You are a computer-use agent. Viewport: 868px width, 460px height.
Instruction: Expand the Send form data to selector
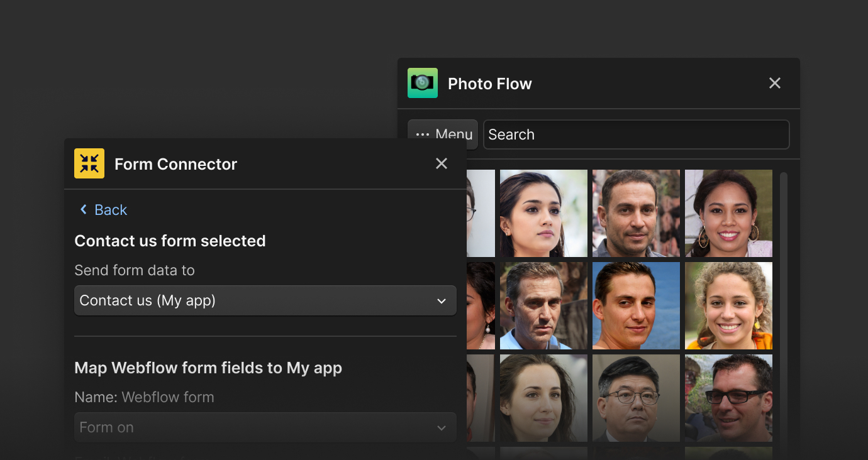[x=265, y=300]
